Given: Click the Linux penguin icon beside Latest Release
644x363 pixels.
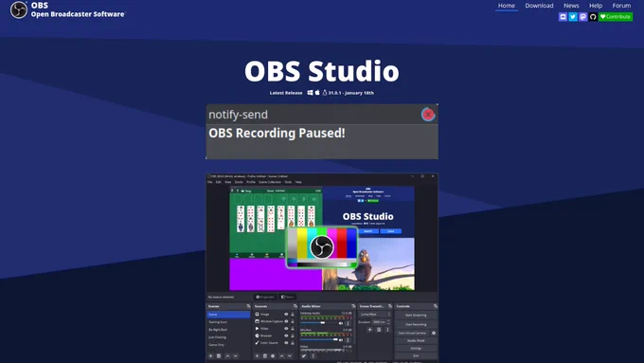Looking at the screenshot, I should coord(325,93).
